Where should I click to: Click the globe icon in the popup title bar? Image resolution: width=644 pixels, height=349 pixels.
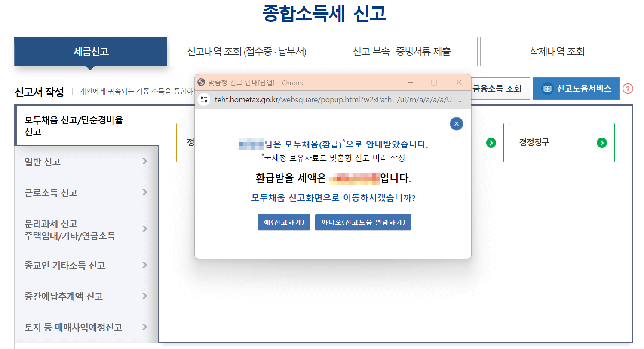coord(200,82)
